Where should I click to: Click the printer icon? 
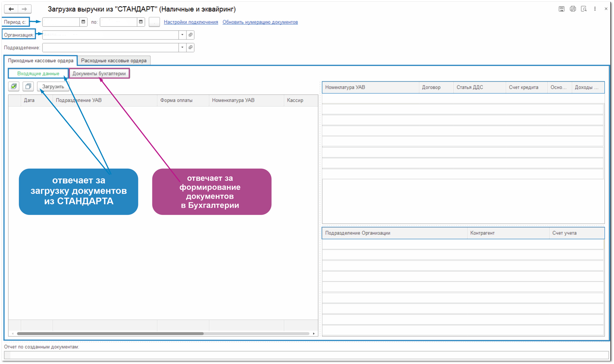(x=572, y=9)
